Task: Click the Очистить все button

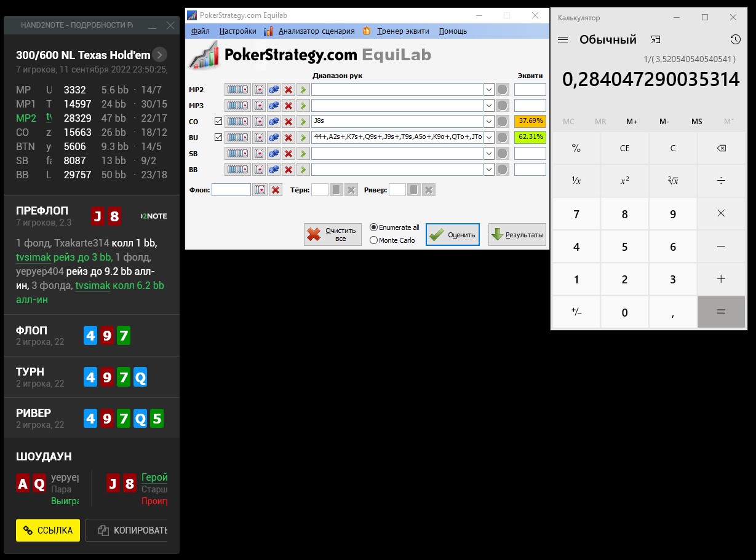Action: pyautogui.click(x=333, y=234)
